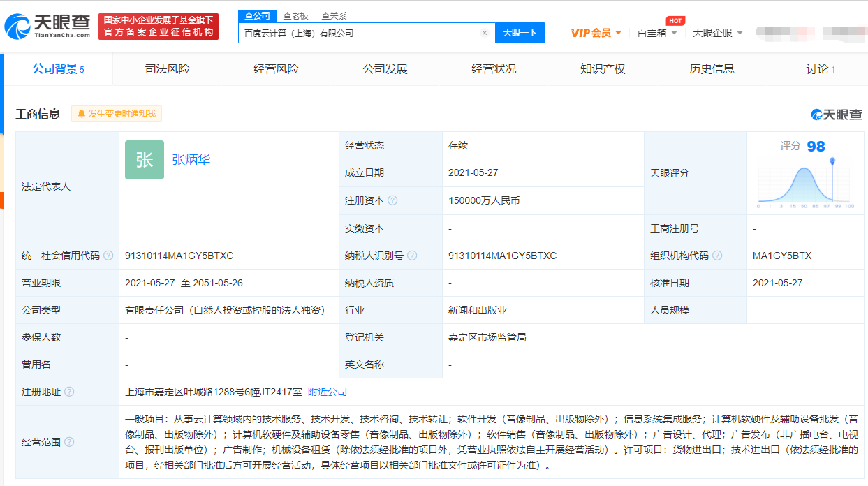Image resolution: width=868 pixels, height=486 pixels.
Task: Click help icon beside 组织机构代码
Action: [717, 256]
